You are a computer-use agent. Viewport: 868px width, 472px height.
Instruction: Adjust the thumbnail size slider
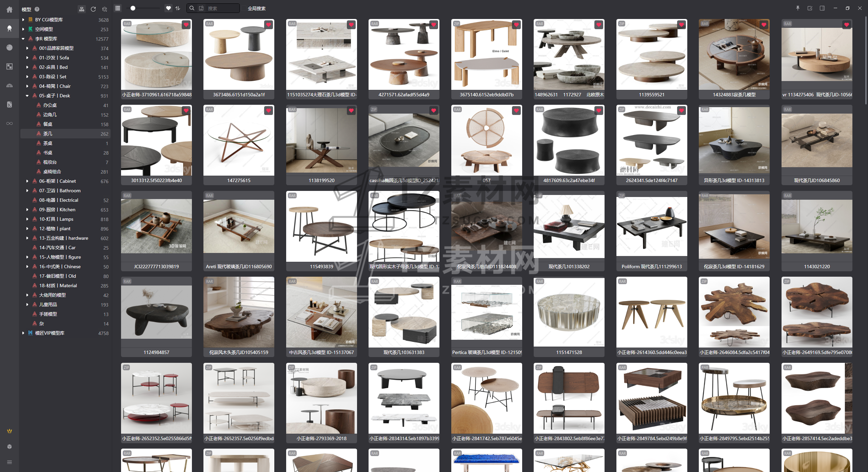click(x=133, y=8)
